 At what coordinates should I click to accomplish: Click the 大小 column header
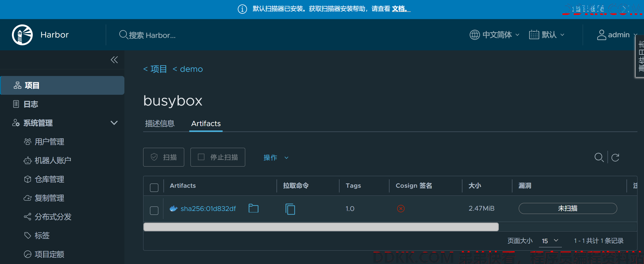[x=475, y=186]
